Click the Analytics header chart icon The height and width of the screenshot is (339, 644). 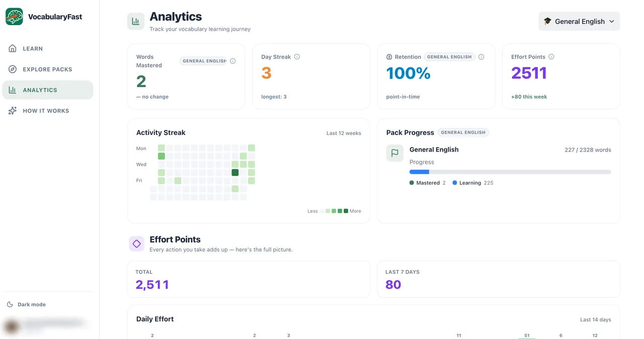coord(136,22)
